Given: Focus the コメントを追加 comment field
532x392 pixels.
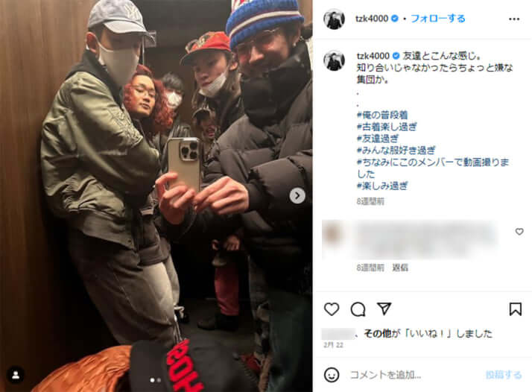Looking at the screenshot, I should (416, 375).
